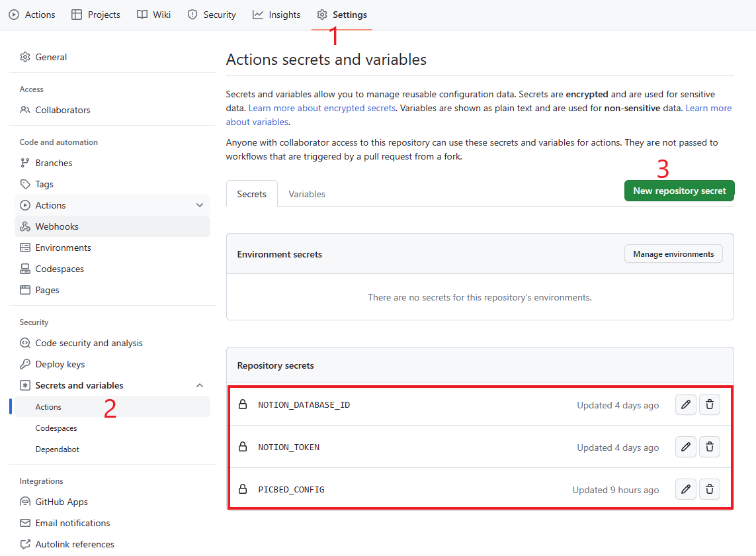Delete the NOTION_TOKEN secret trash icon

click(710, 447)
